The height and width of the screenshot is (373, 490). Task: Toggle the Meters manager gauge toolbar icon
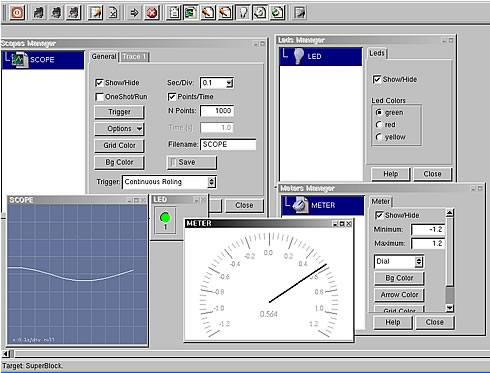(x=260, y=13)
